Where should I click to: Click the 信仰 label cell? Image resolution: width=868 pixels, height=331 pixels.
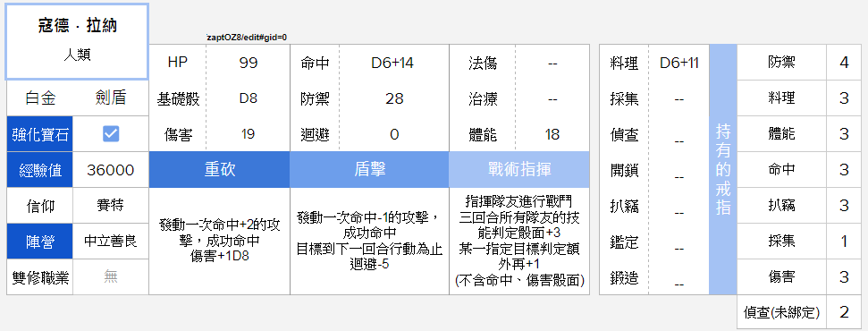coord(40,206)
